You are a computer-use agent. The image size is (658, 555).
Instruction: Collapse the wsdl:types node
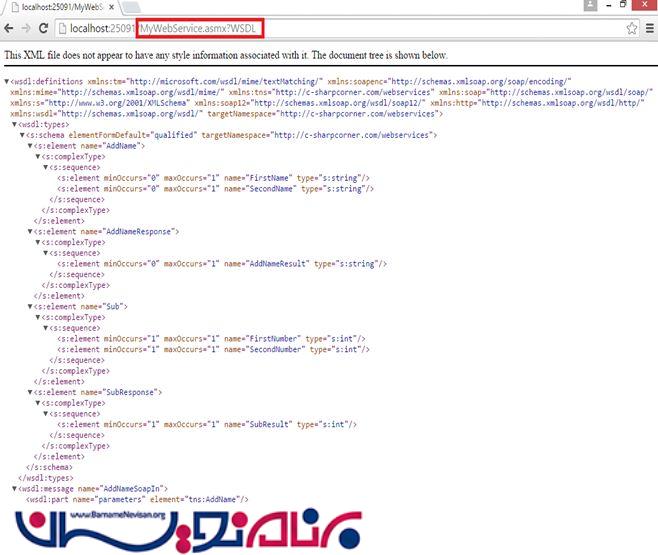[15, 125]
